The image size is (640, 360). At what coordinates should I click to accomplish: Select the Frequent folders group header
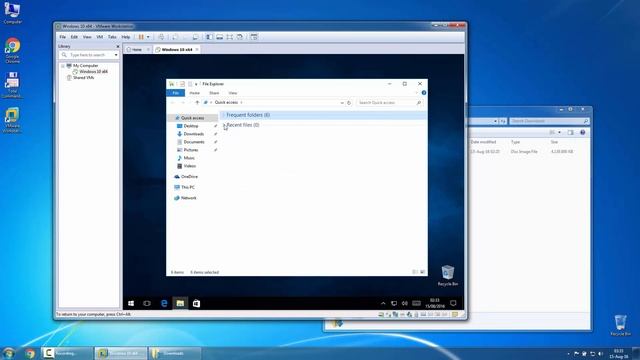pyautogui.click(x=323, y=115)
